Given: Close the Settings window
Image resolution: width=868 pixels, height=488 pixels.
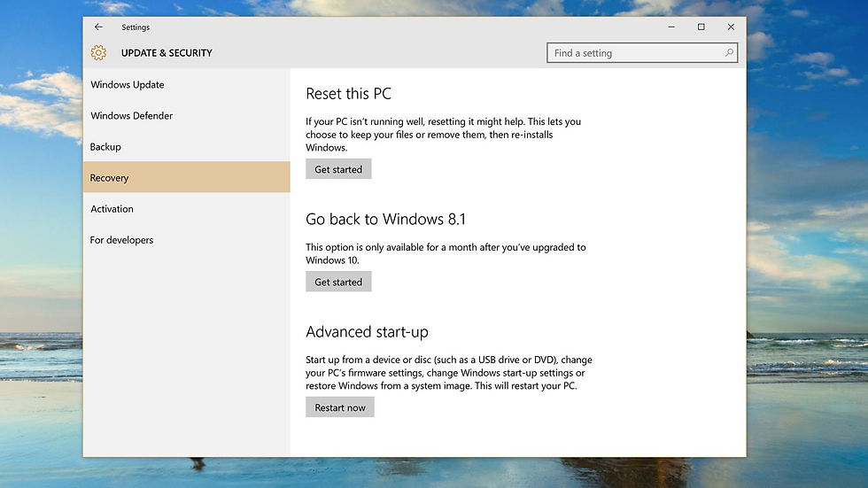Looking at the screenshot, I should click(x=731, y=27).
